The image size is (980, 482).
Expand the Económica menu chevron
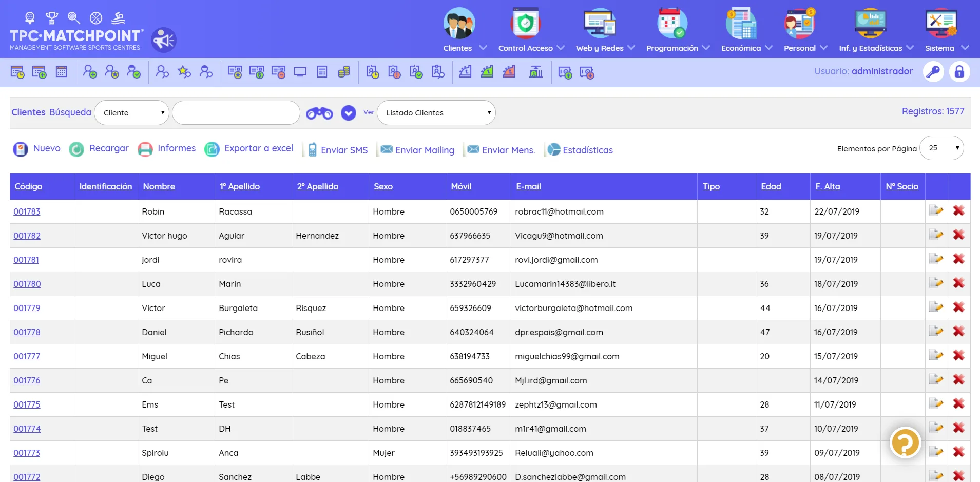point(768,47)
